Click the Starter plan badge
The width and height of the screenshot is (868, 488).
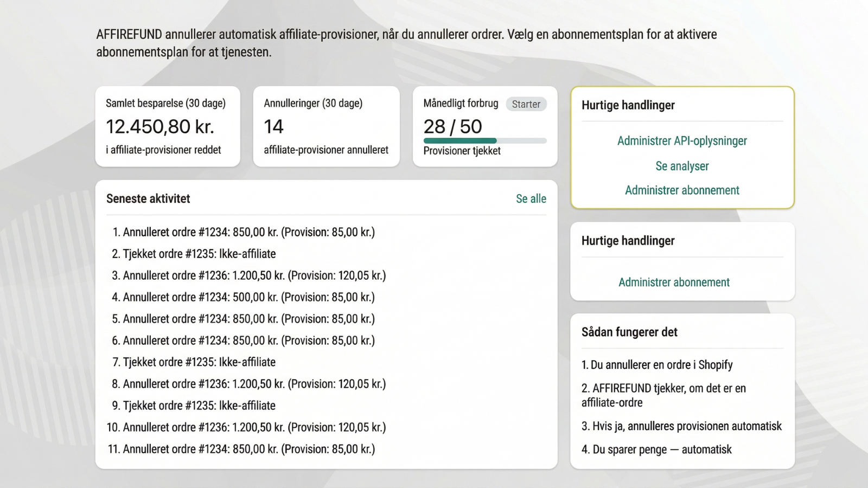click(x=526, y=104)
